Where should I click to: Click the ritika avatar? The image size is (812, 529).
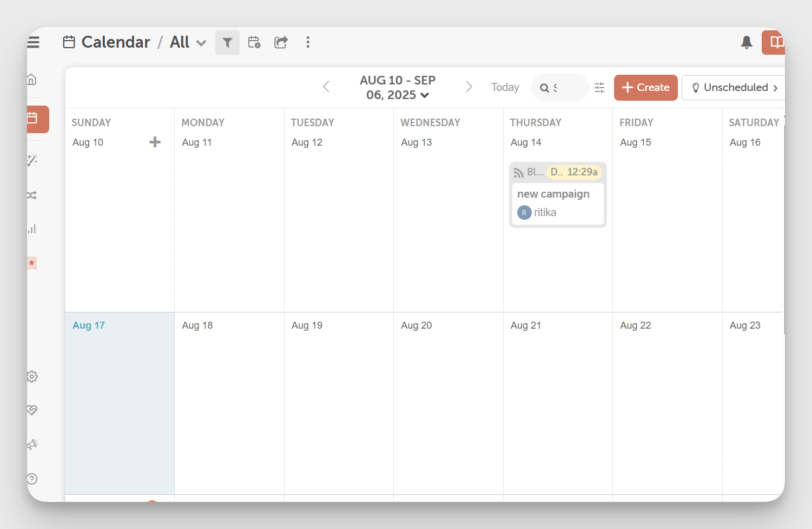point(524,213)
